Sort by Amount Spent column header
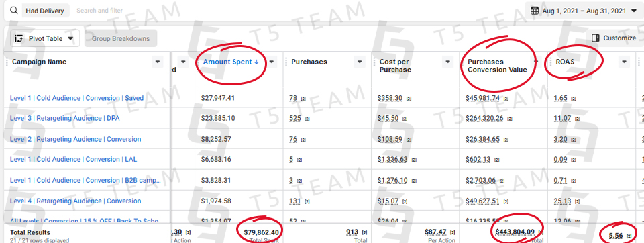This screenshot has height=243, width=644. coord(231,62)
